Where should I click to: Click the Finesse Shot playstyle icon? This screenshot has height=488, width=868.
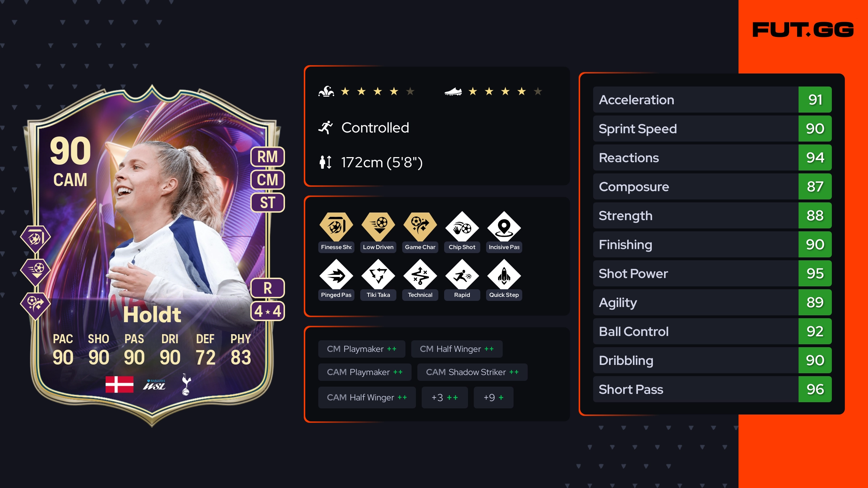(336, 227)
